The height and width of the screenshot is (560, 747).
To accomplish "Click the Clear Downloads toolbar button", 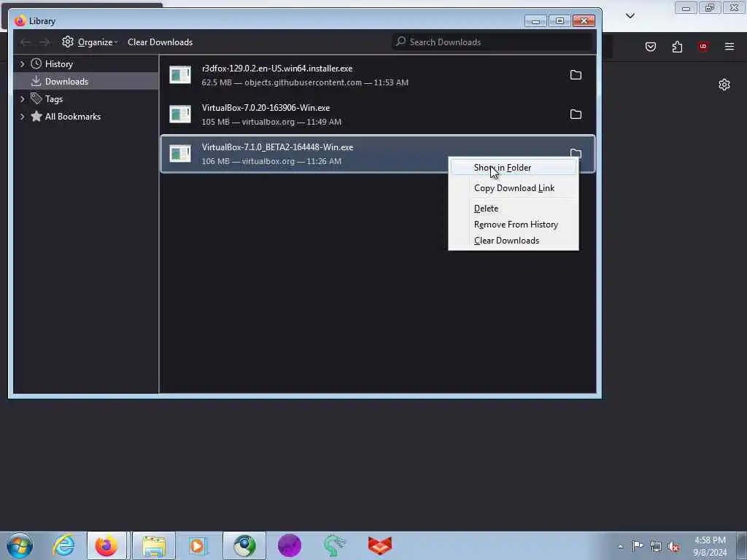I will coord(160,42).
